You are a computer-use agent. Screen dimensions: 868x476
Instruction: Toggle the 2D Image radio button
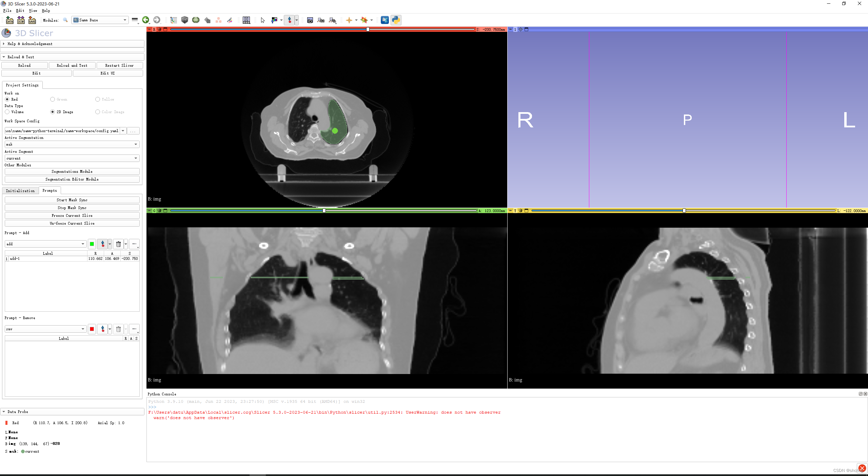[53, 111]
